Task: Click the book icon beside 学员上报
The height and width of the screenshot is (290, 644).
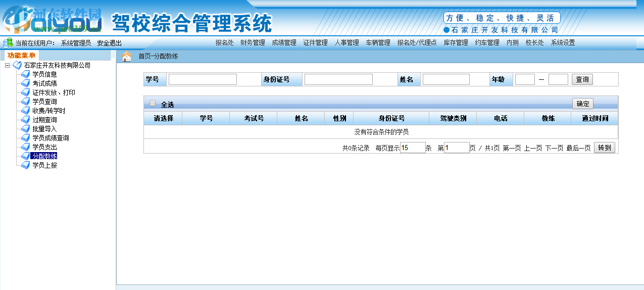Action: click(25, 165)
